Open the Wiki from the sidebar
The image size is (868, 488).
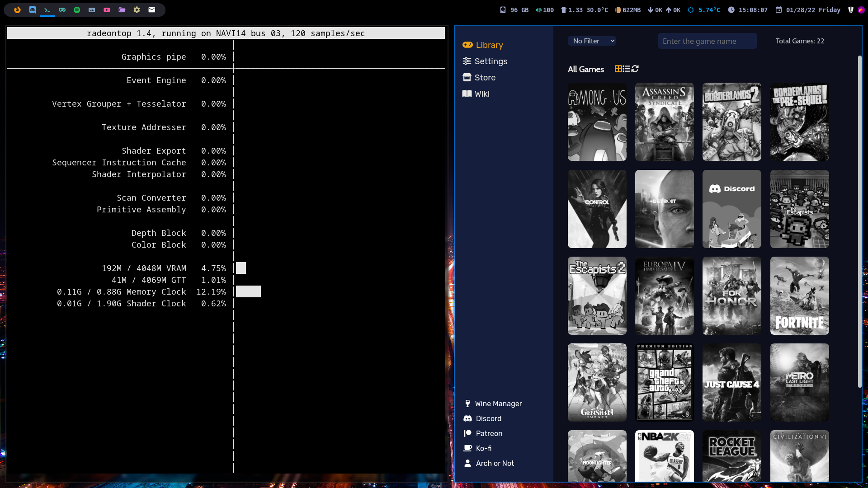point(481,94)
